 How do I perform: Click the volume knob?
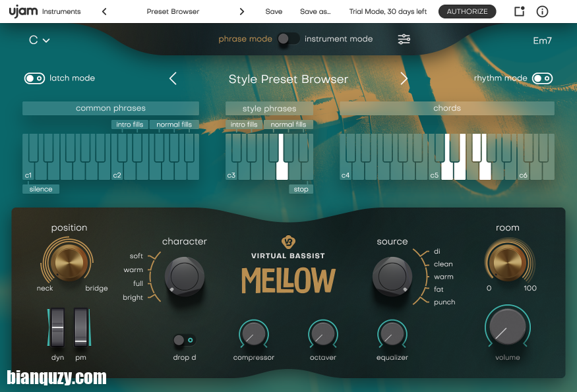(508, 326)
